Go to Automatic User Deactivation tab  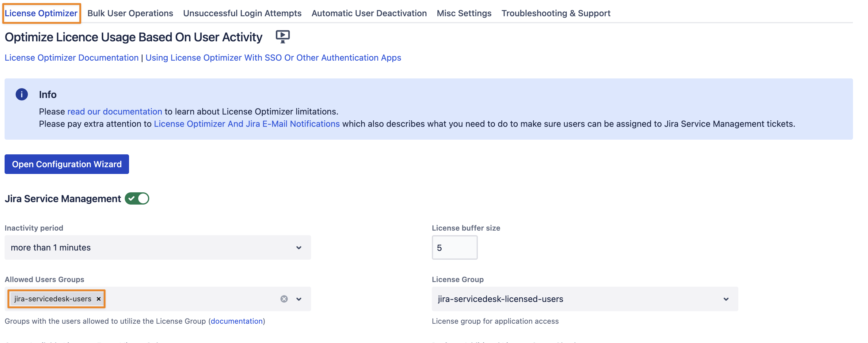click(369, 13)
